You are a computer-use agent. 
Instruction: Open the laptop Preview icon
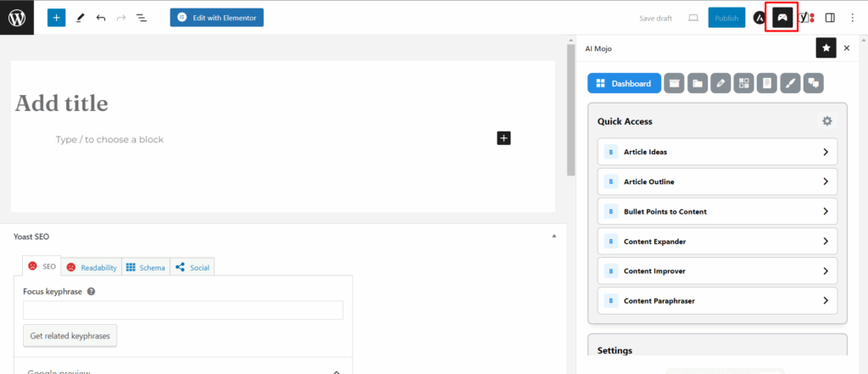click(x=693, y=19)
